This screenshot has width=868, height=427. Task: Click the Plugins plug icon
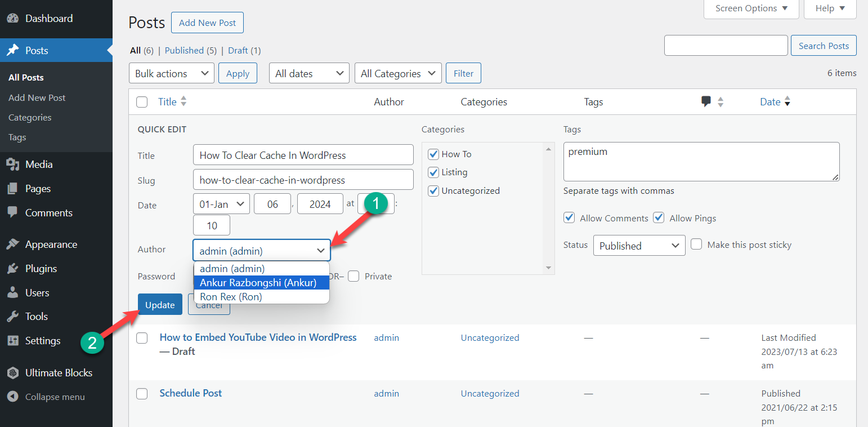point(12,269)
